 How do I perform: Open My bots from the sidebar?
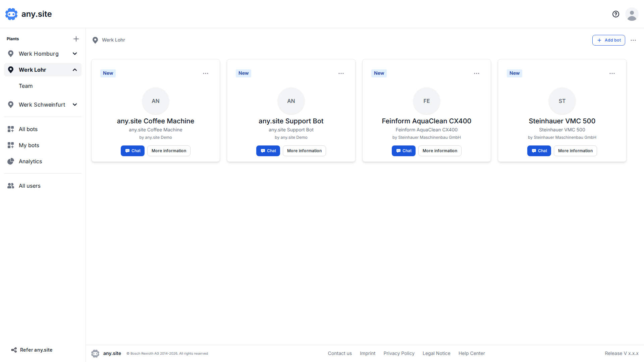pyautogui.click(x=29, y=145)
